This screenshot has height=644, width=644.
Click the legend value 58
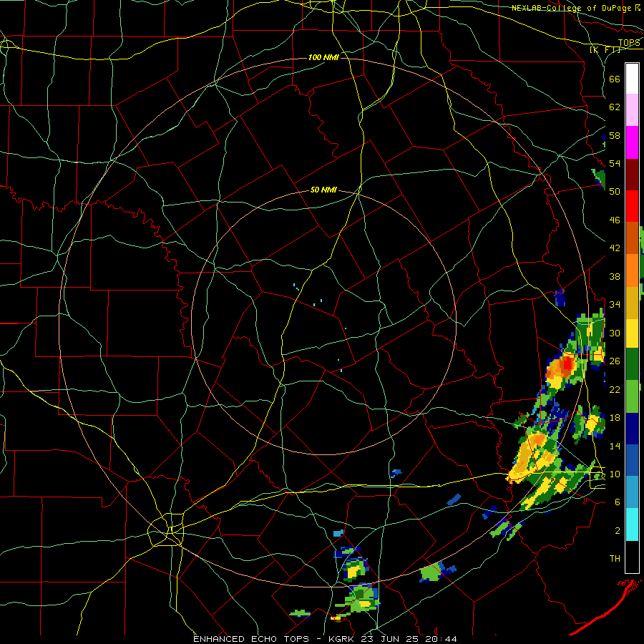(615, 135)
